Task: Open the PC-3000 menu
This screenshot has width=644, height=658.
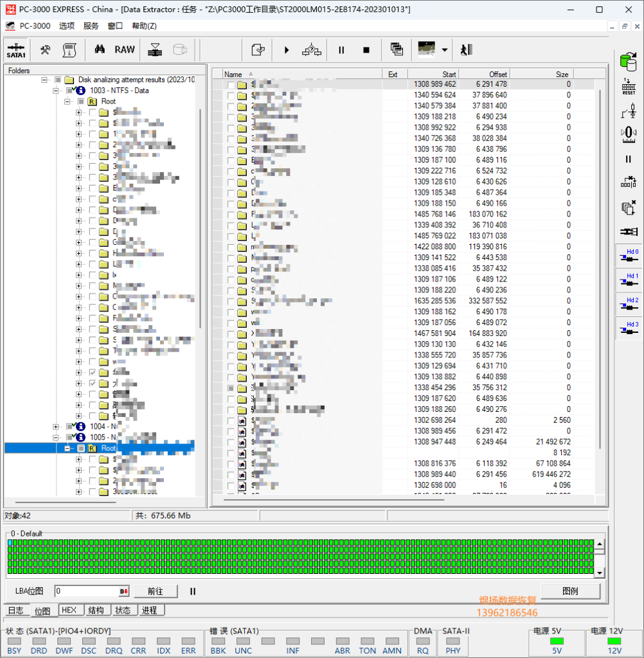Action: pyautogui.click(x=35, y=26)
